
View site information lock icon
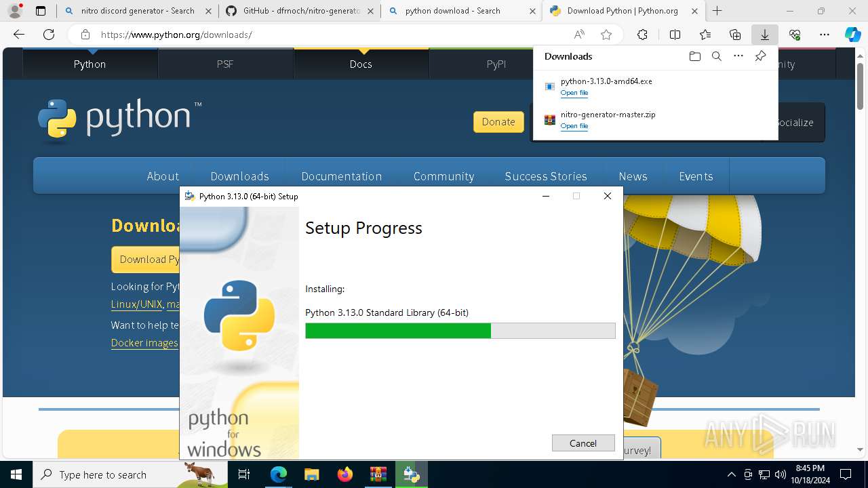tap(85, 35)
